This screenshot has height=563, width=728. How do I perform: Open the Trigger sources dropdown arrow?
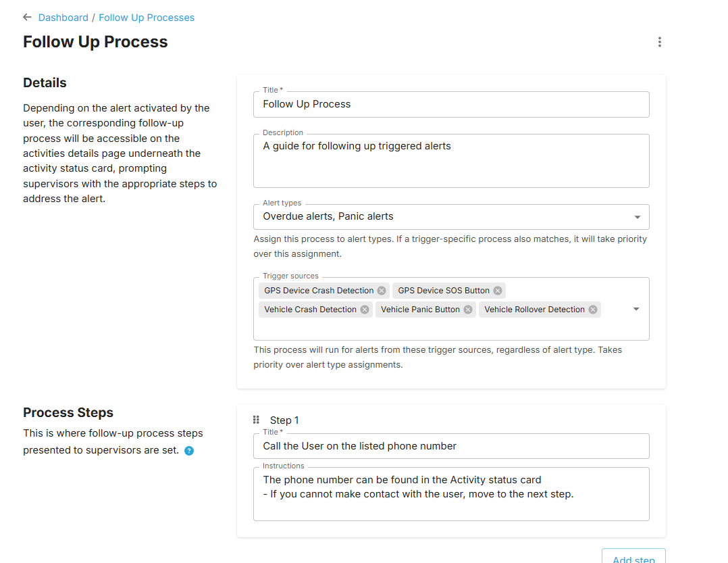[636, 309]
